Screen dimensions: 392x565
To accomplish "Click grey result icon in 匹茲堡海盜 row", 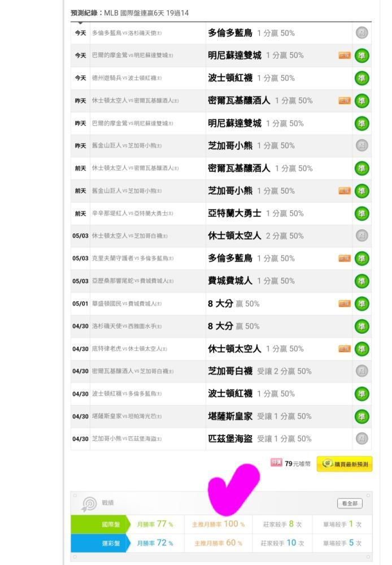I will pyautogui.click(x=361, y=438).
